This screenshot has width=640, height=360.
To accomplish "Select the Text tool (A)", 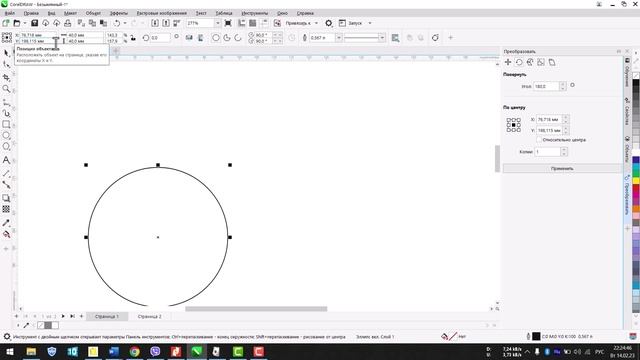I will pos(6,160).
